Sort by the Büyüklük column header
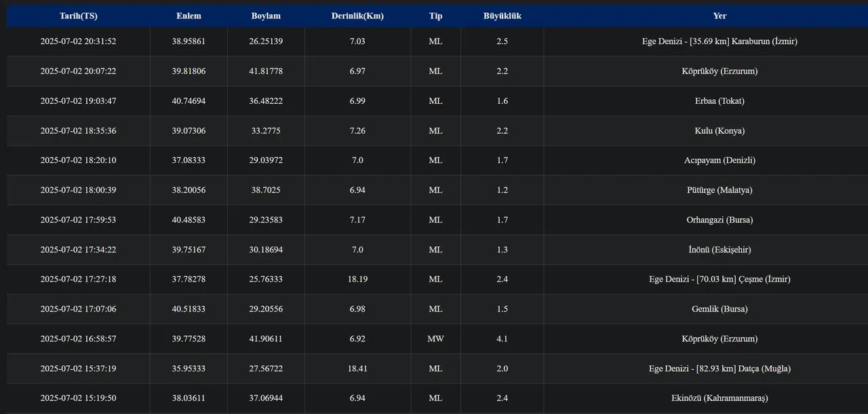The height and width of the screenshot is (414, 868). [502, 16]
